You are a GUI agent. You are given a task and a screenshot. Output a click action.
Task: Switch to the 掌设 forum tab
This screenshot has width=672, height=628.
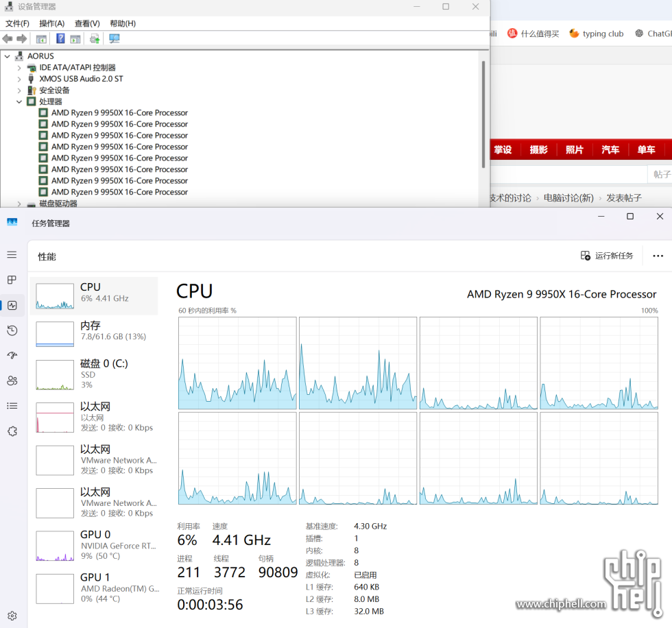pyautogui.click(x=503, y=149)
